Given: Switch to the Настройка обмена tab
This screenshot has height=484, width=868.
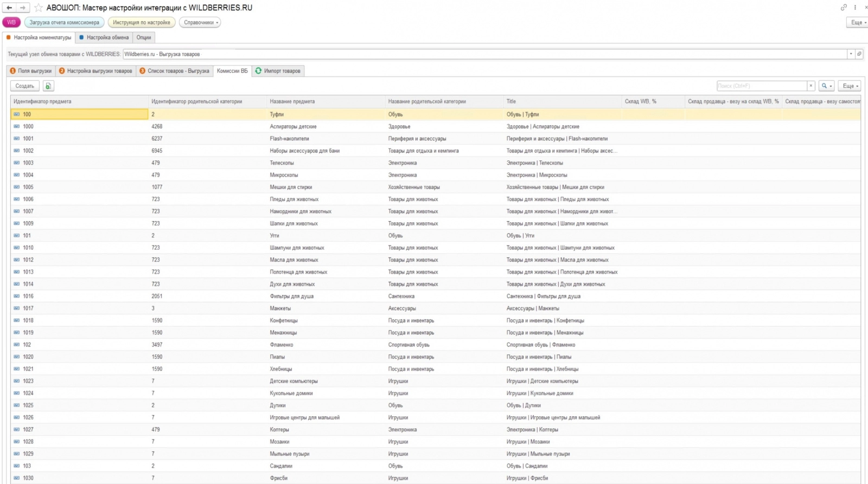Looking at the screenshot, I should click(x=104, y=37).
